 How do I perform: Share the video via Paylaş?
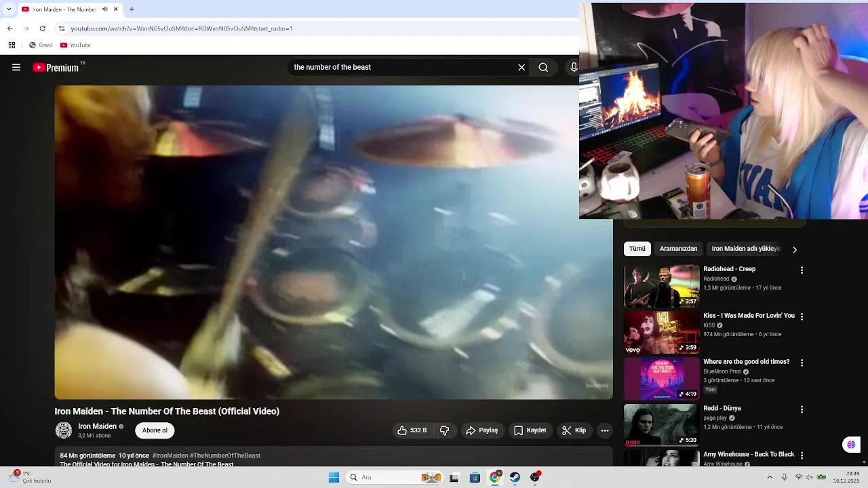click(x=482, y=430)
